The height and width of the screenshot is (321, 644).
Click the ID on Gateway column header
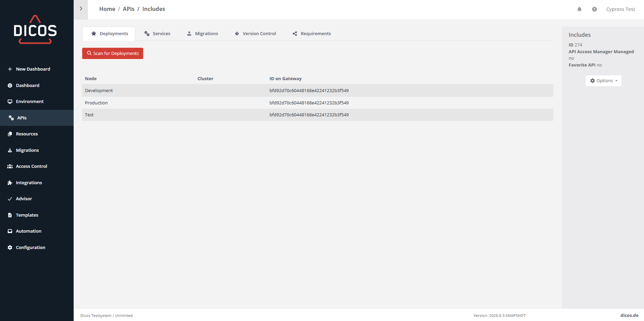(x=285, y=78)
